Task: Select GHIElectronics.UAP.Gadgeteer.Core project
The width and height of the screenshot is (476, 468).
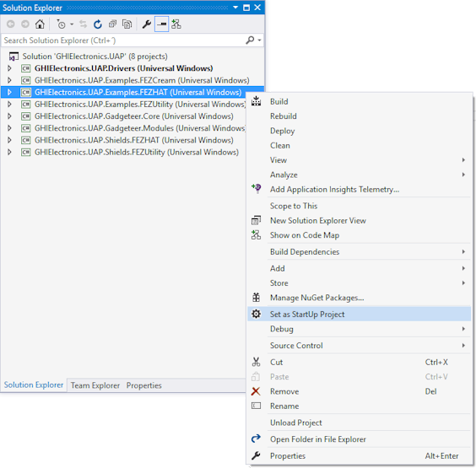Action: coord(134,116)
